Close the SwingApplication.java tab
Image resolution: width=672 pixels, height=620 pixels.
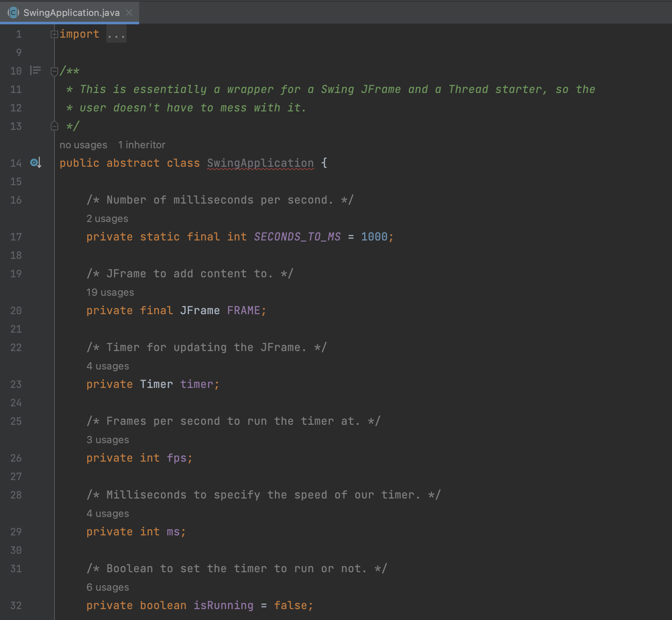click(x=129, y=13)
